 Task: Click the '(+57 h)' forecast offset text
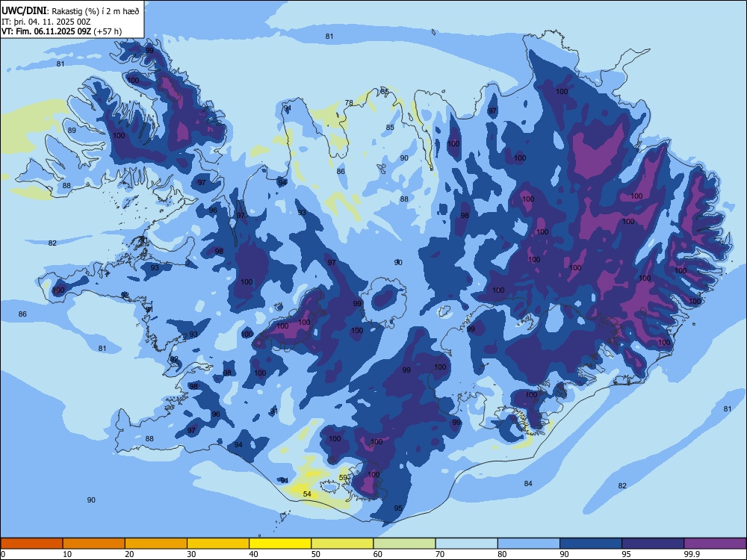[x=108, y=31]
